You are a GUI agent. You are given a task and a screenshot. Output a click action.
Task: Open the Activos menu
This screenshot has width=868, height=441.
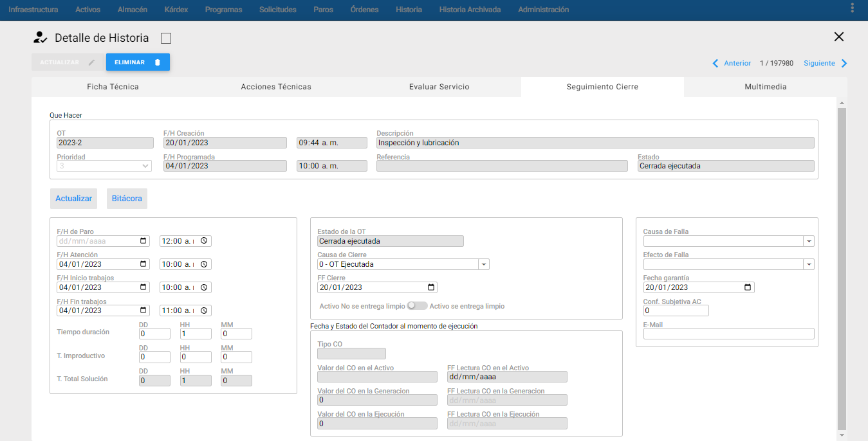(x=88, y=10)
